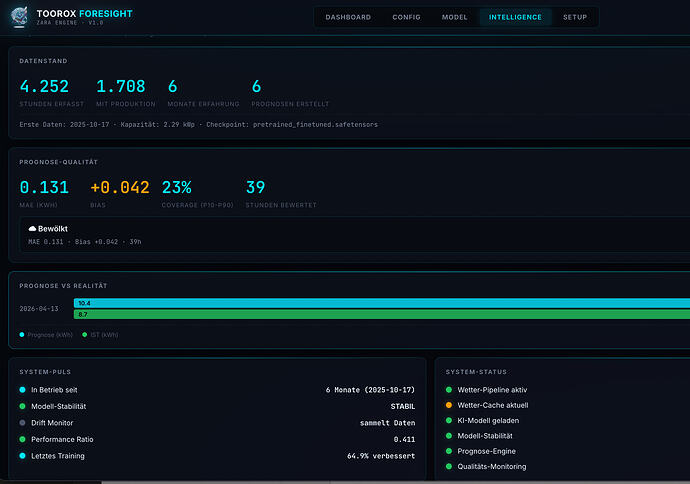Click the orange Wetter-Cache aktuell dot
This screenshot has width=690, height=484.
click(449, 405)
